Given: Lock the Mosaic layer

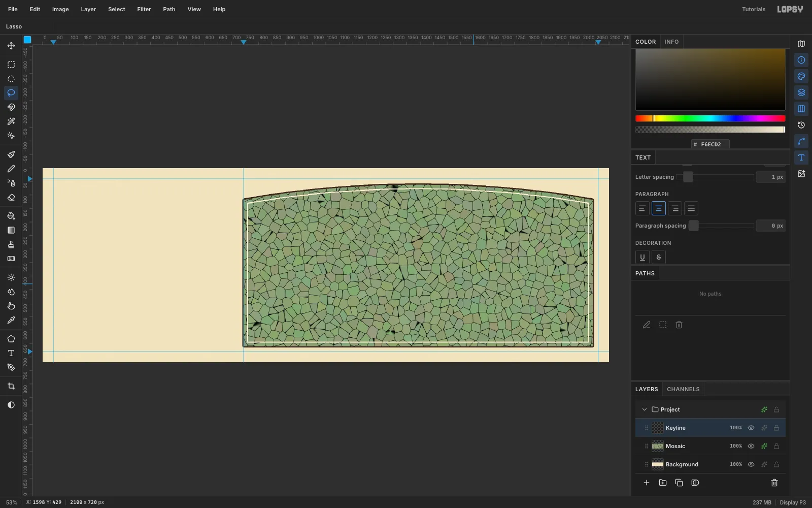Looking at the screenshot, I should pos(776,446).
